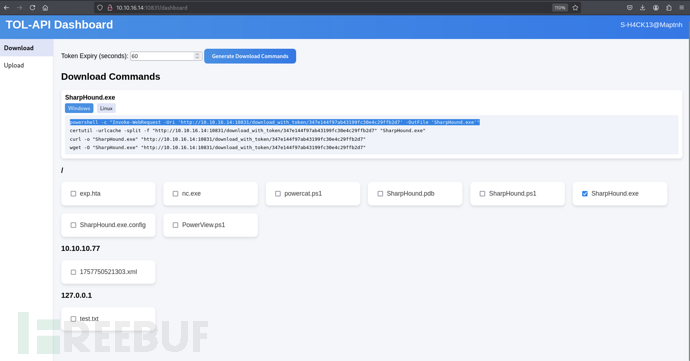Click the TOL-API Dashboard title
Image resolution: width=690 pixels, height=361 pixels.
pyautogui.click(x=59, y=25)
